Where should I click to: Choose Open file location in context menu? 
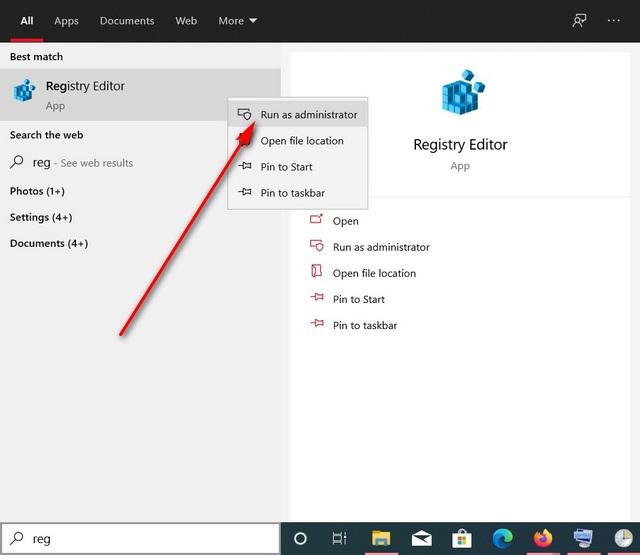(298, 141)
